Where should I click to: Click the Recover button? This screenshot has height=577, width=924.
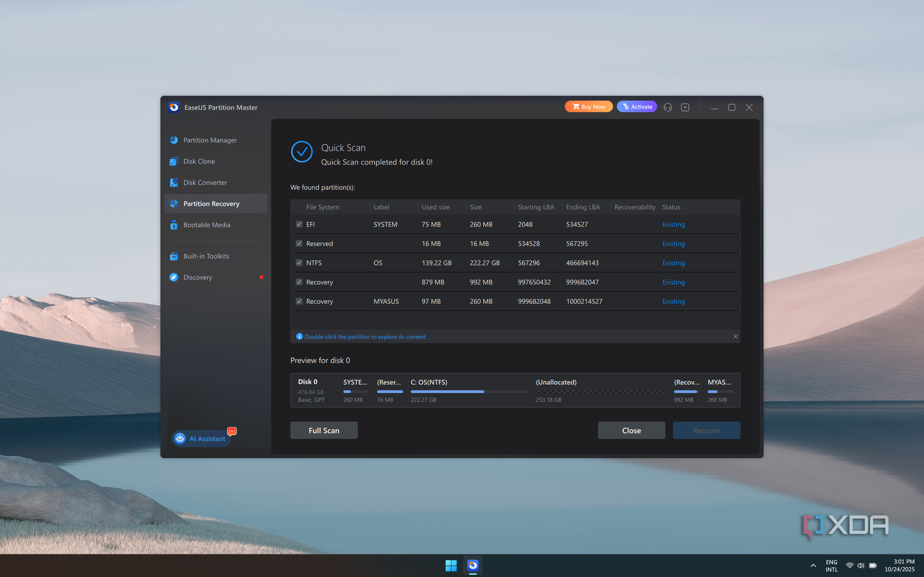[x=706, y=430]
